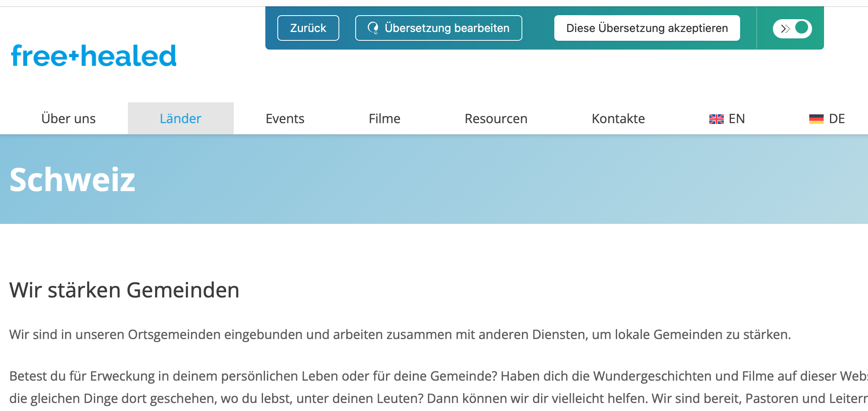The image size is (868, 411).
Task: Click the head icon in Übersetzung bearbeiten
Action: [373, 28]
